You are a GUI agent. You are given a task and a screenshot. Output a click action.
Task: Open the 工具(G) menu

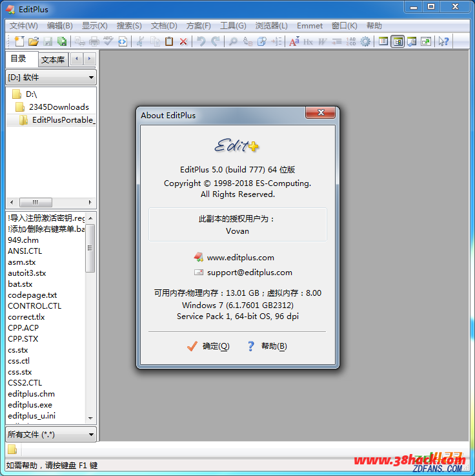[x=233, y=26]
